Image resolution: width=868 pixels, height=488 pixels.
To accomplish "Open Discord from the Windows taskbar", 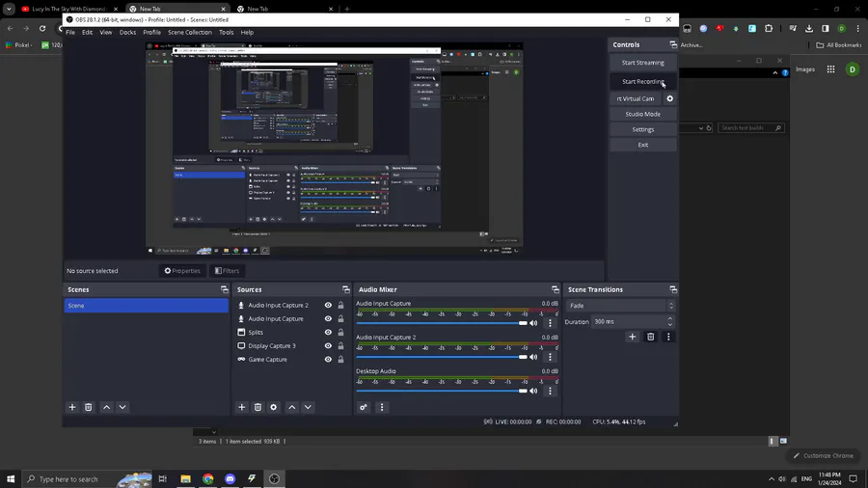I will point(230,479).
